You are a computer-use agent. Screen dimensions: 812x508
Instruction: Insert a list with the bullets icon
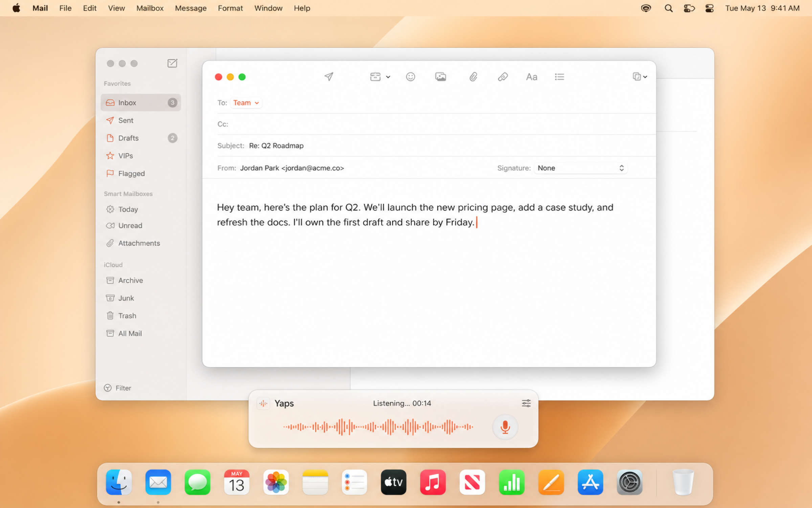pos(559,77)
